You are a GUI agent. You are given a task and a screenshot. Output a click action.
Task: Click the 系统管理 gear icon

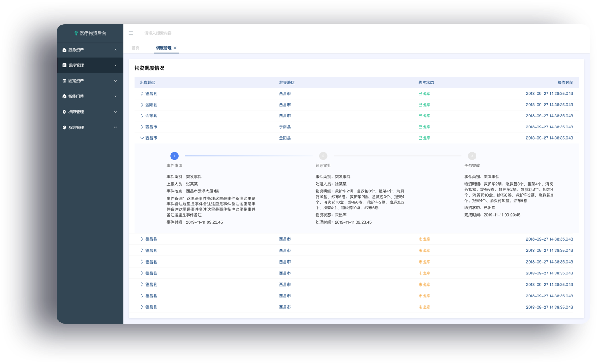[x=64, y=128]
